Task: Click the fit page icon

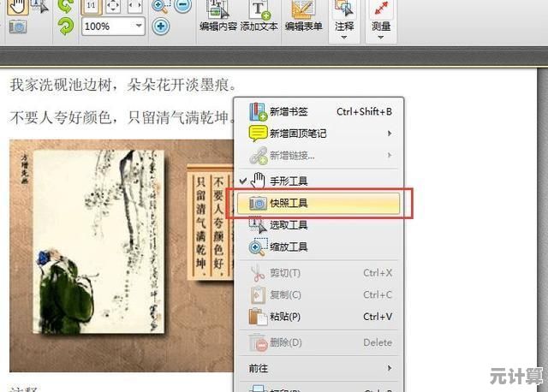Action: tap(114, 6)
